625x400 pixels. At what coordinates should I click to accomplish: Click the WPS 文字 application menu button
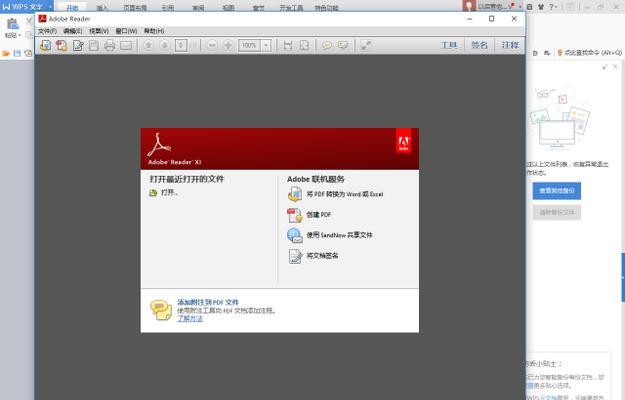pyautogui.click(x=23, y=7)
